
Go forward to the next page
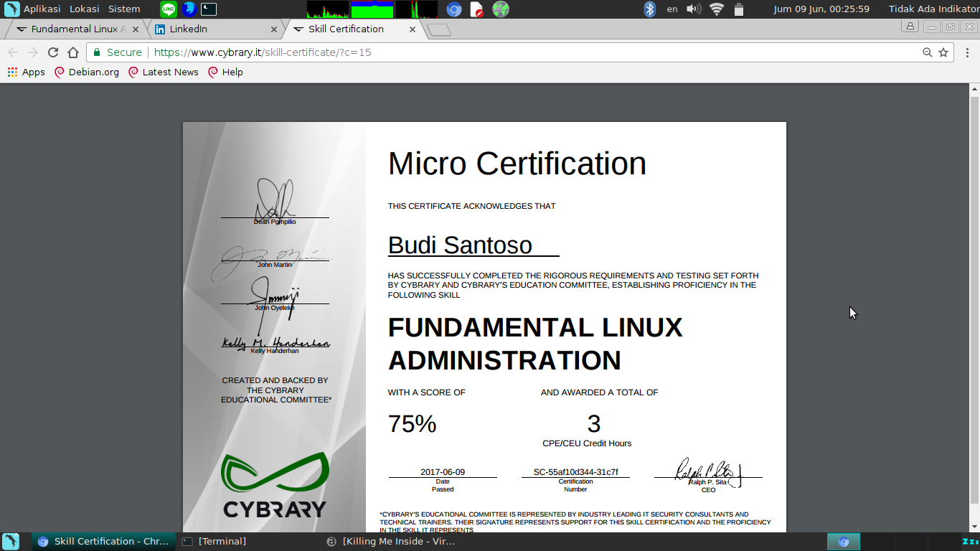click(33, 52)
